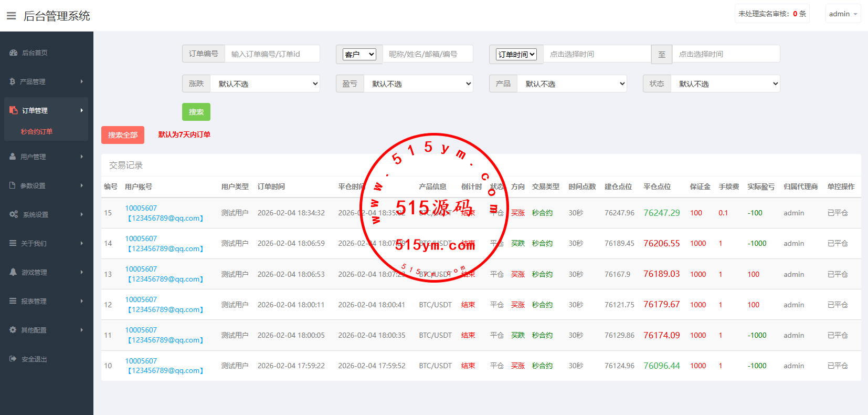868x415 pixels.
Task: Expand the 状态 filter dropdown
Action: (x=725, y=84)
